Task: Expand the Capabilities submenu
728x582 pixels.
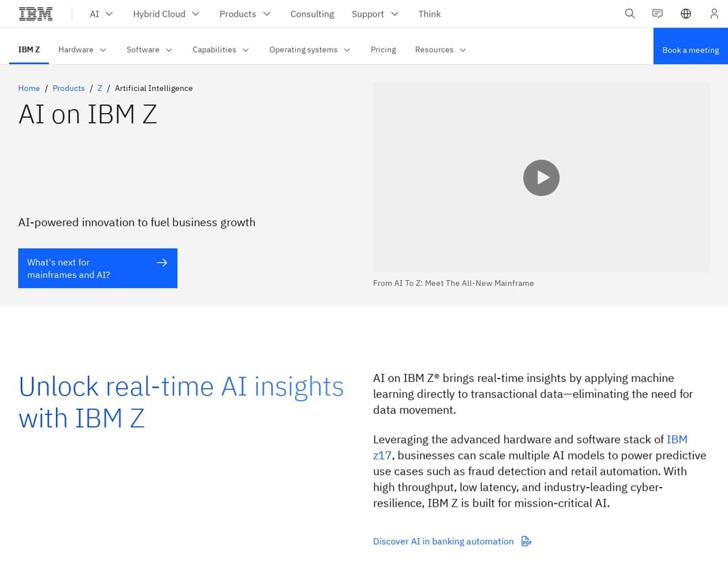Action: [x=220, y=50]
